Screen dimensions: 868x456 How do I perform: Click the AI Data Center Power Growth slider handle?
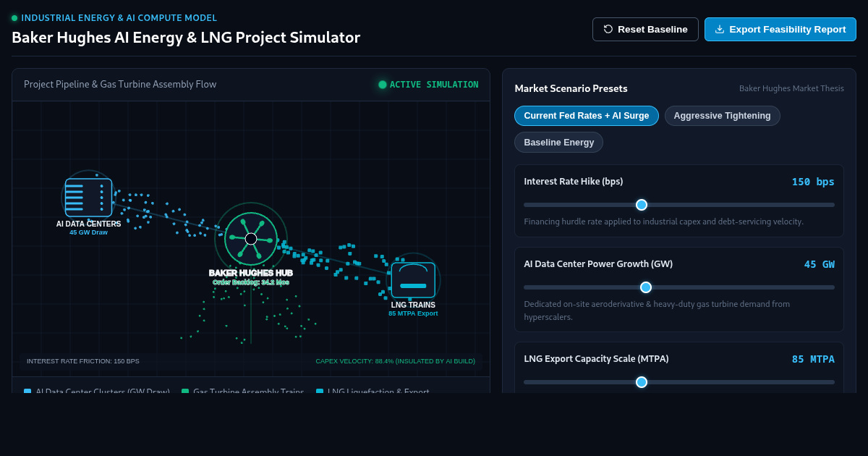646,287
